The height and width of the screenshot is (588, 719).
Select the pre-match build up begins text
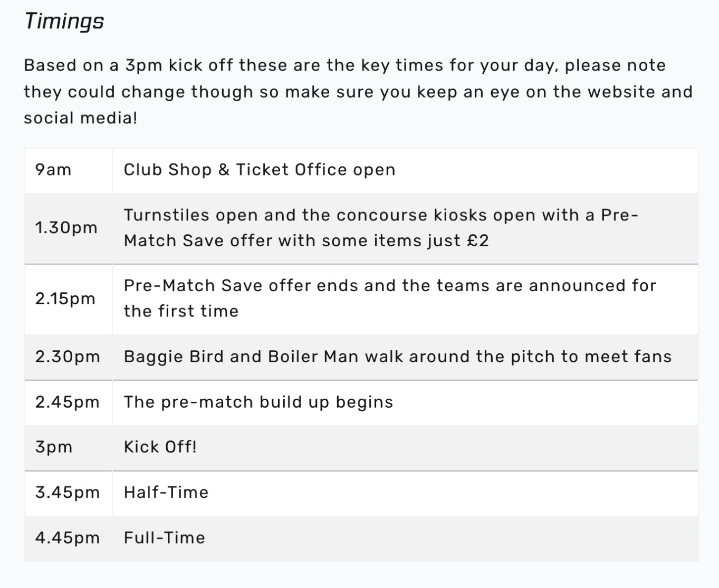(x=258, y=402)
